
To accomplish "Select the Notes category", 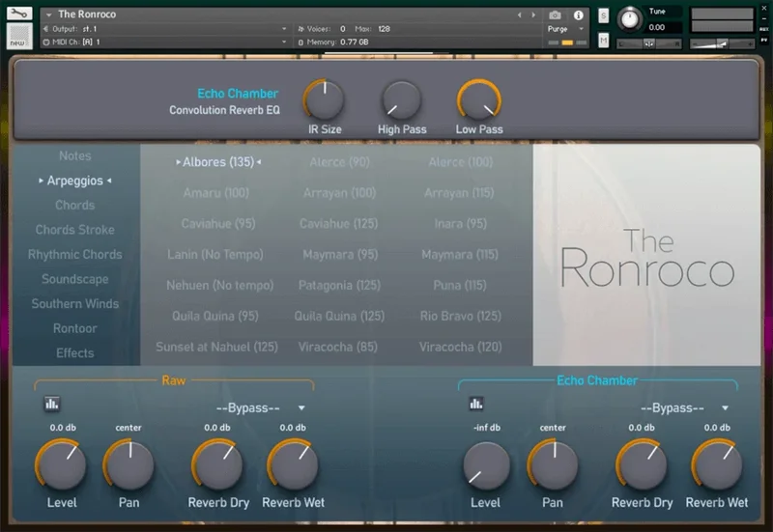I will [75, 156].
